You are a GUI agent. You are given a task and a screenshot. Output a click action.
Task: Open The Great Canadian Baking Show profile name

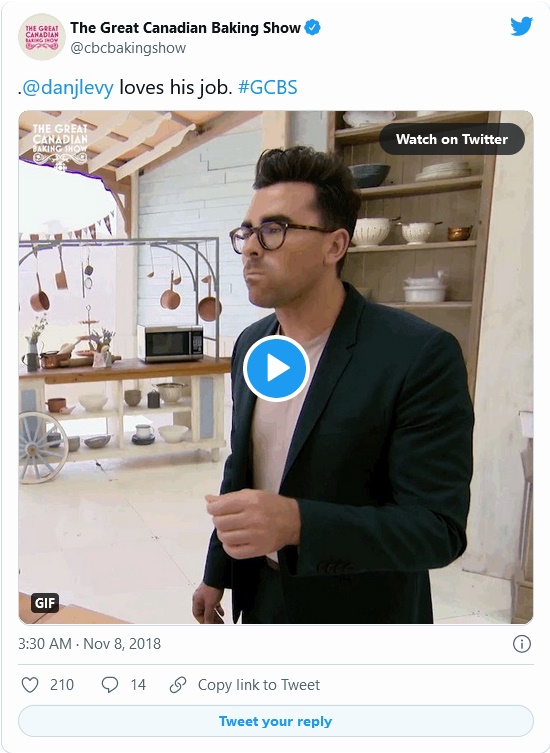click(185, 28)
